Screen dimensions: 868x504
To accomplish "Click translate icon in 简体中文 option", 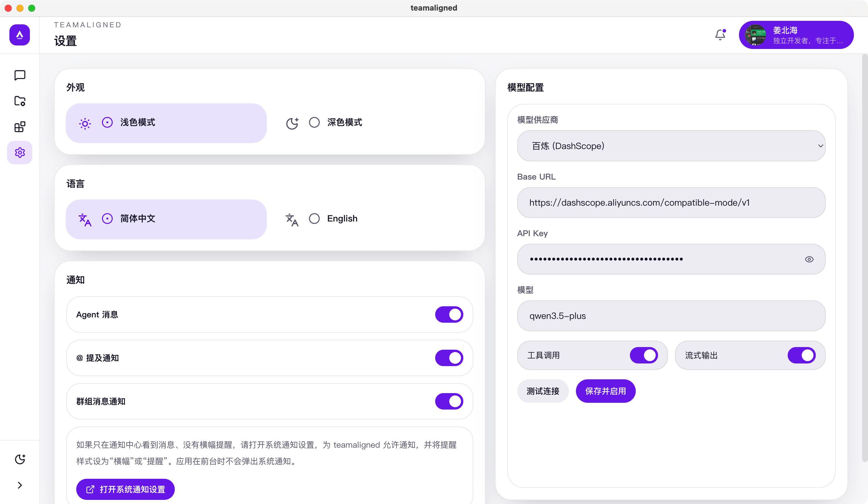I will click(x=85, y=219).
